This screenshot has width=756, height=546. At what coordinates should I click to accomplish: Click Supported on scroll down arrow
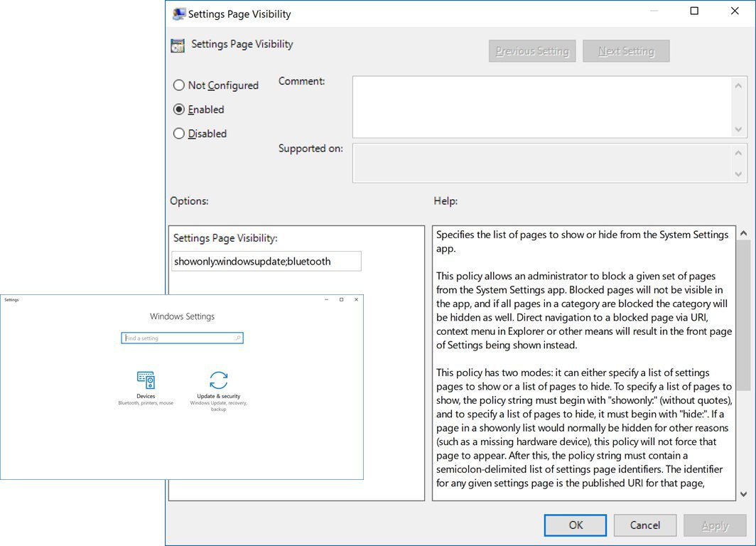tap(738, 174)
